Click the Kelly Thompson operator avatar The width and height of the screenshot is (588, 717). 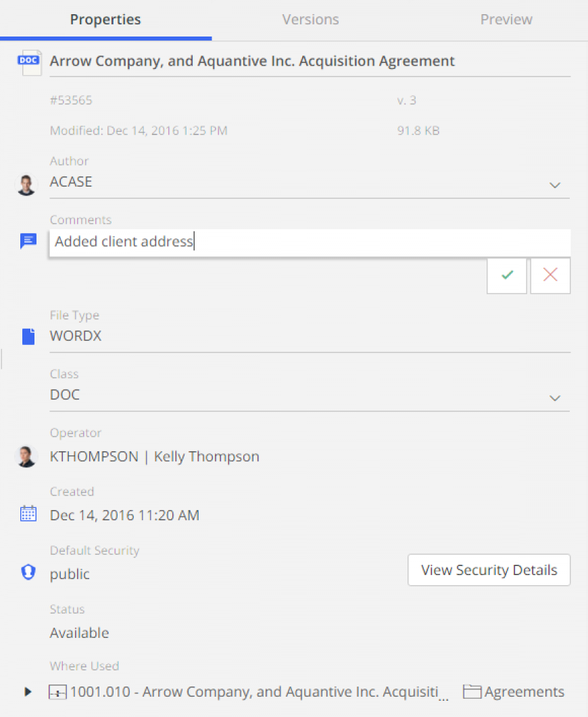tap(26, 457)
